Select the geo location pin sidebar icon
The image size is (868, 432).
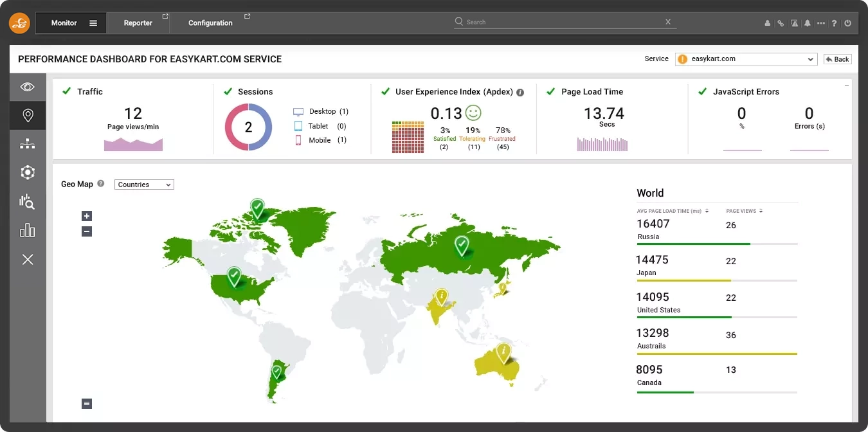28,116
